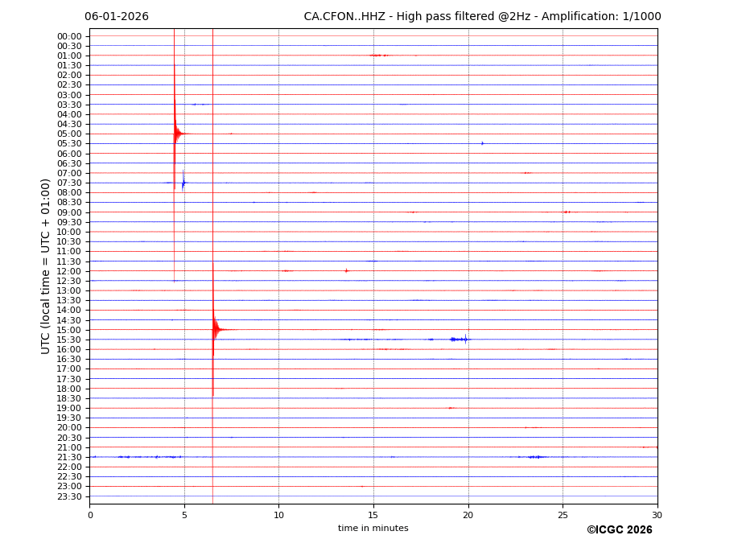The image size is (746, 560).
Task: Click the 'time in minutes' axis label
Action: pyautogui.click(x=373, y=529)
